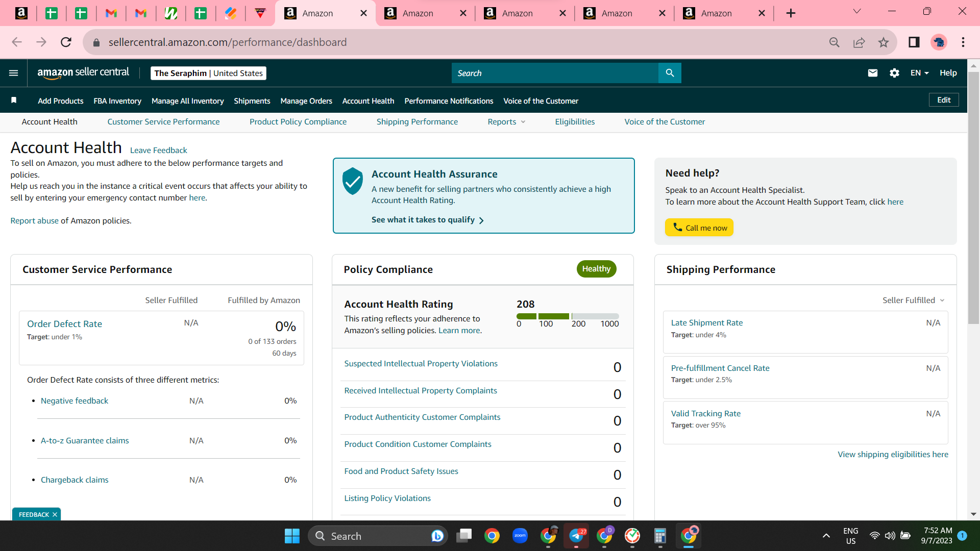Switch to second Amazon browser tab
The width and height of the screenshot is (980, 551).
425,13
